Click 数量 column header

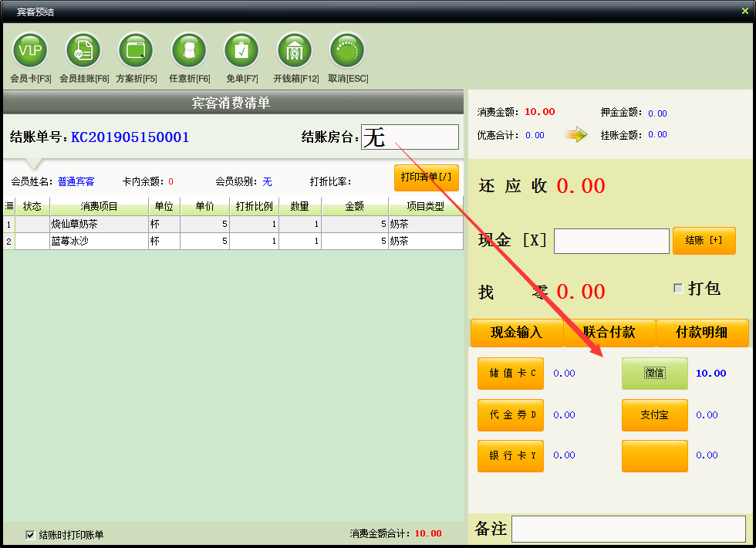coord(300,207)
